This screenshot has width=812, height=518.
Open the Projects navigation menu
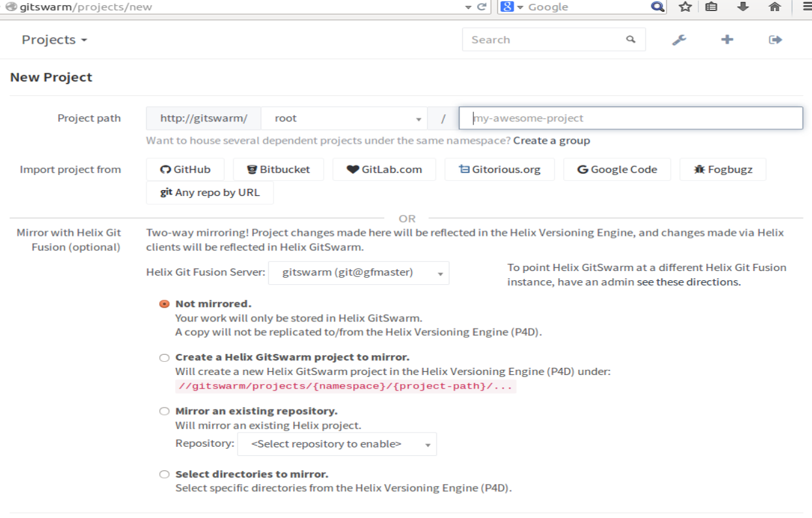[x=54, y=40]
